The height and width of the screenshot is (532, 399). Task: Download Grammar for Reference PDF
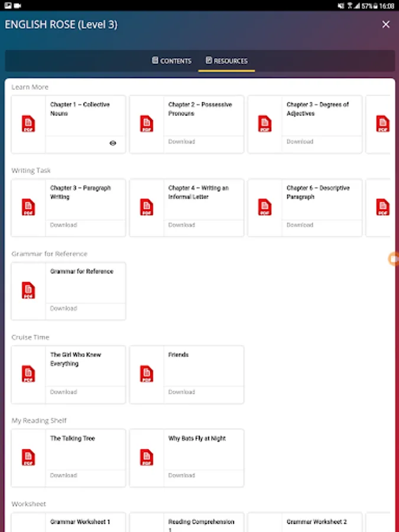(x=63, y=309)
